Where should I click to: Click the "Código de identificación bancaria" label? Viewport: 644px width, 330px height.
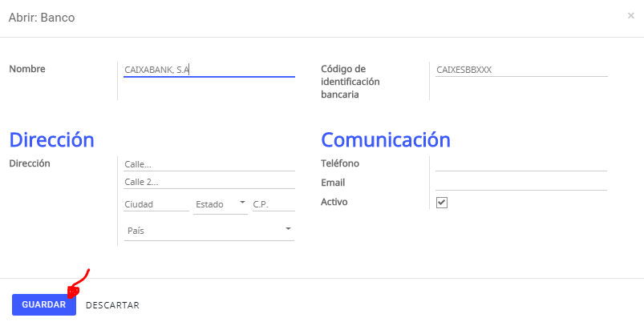pos(350,82)
